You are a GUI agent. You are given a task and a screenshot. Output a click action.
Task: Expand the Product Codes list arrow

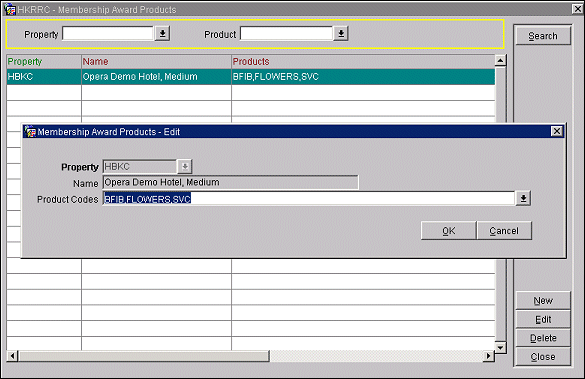pos(523,198)
